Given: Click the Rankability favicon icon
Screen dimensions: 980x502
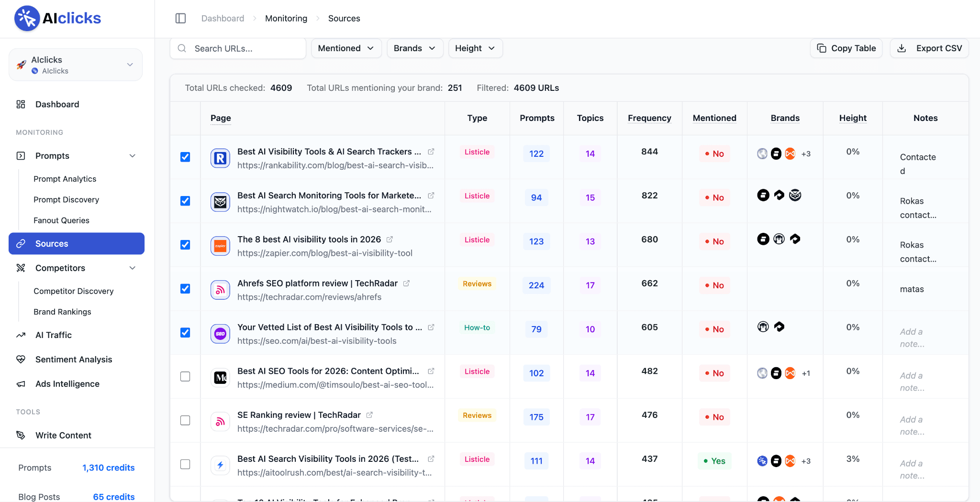Looking at the screenshot, I should tap(220, 158).
